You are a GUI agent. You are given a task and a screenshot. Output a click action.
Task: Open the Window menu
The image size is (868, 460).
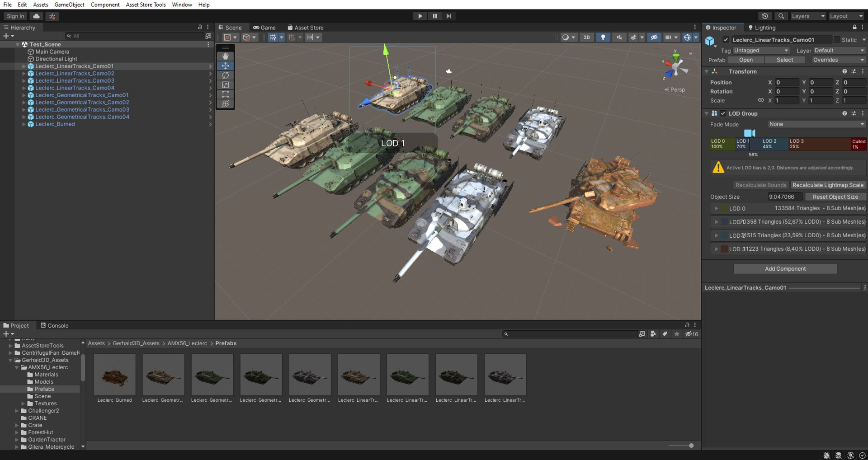click(x=182, y=5)
